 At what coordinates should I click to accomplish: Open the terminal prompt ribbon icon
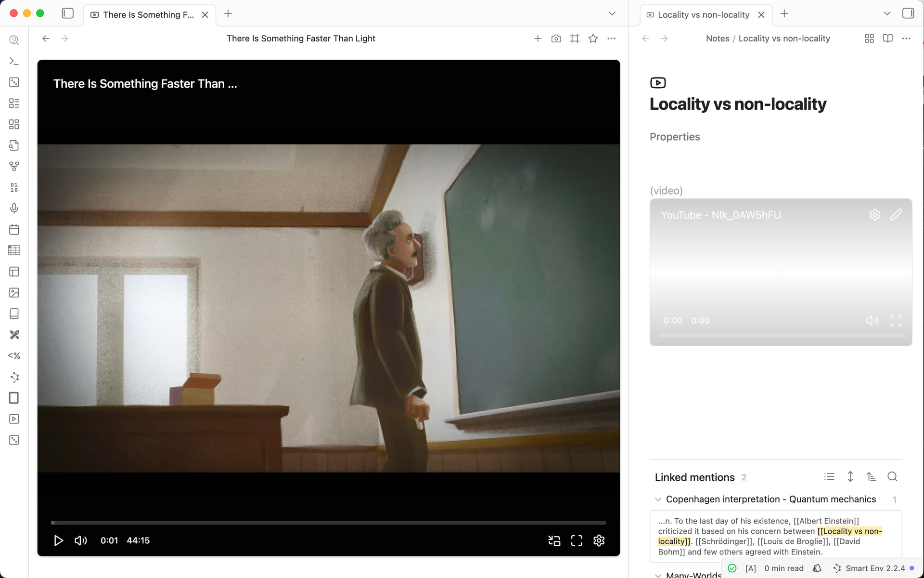(14, 61)
